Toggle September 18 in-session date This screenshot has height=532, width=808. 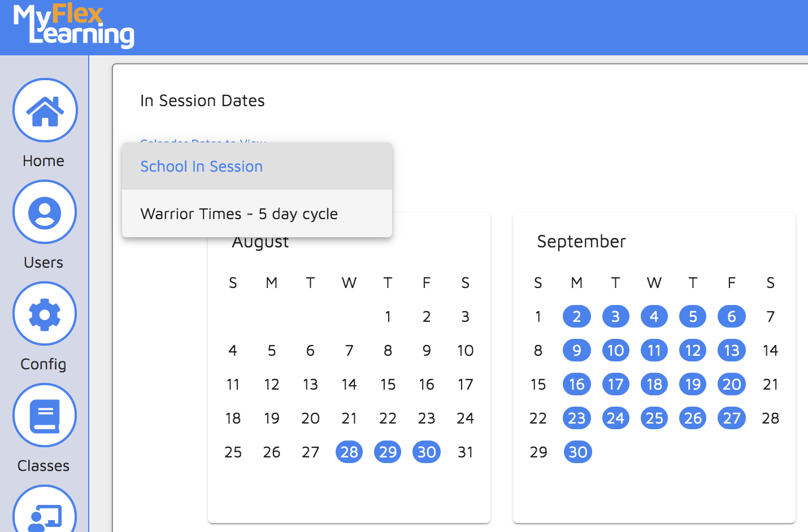pos(654,385)
